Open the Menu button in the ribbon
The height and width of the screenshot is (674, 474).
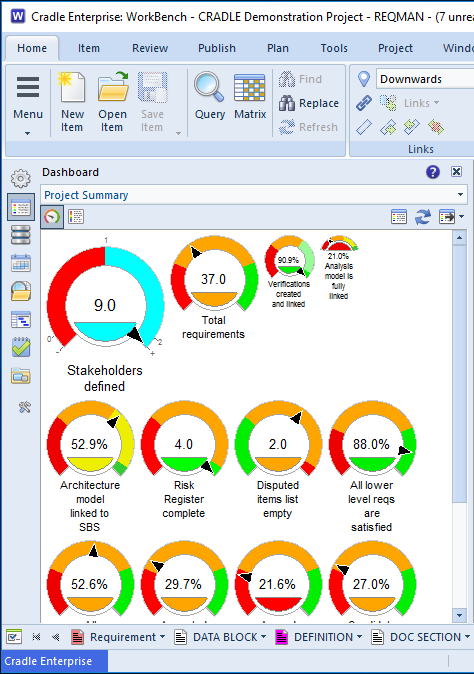coord(28,104)
